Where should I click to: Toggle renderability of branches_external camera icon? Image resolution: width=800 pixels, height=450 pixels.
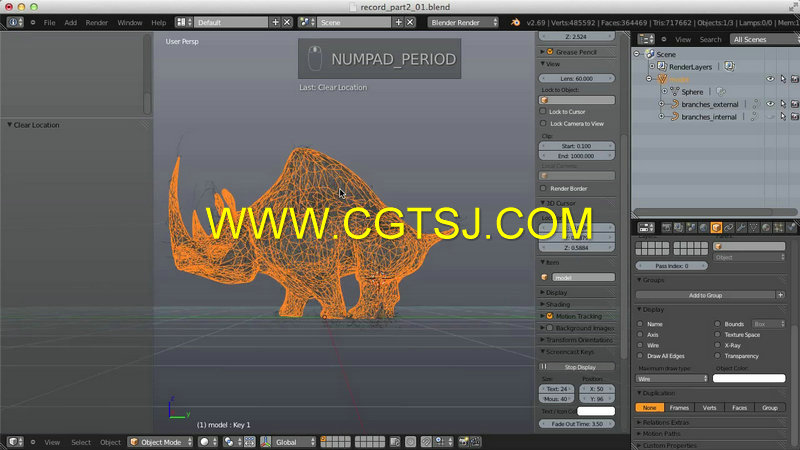point(794,104)
